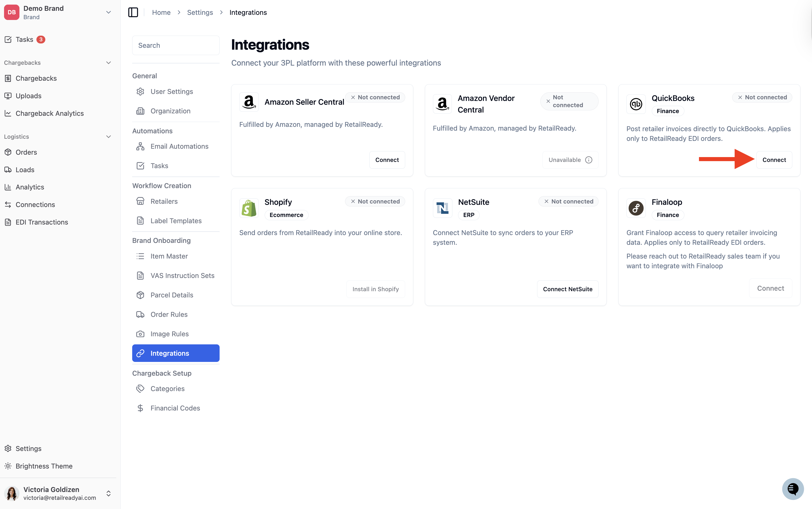This screenshot has width=812, height=509.
Task: Open Victoria Goldizen account menu chevron
Action: (x=108, y=494)
